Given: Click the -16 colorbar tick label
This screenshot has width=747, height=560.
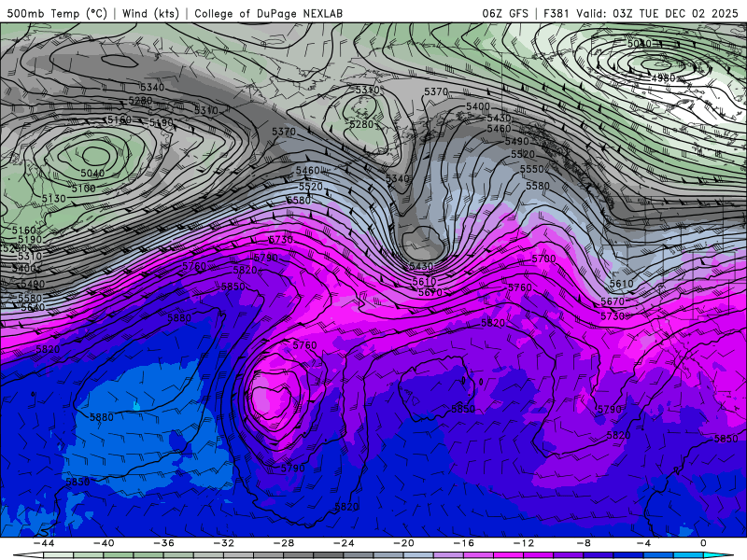Looking at the screenshot, I should click(463, 543).
